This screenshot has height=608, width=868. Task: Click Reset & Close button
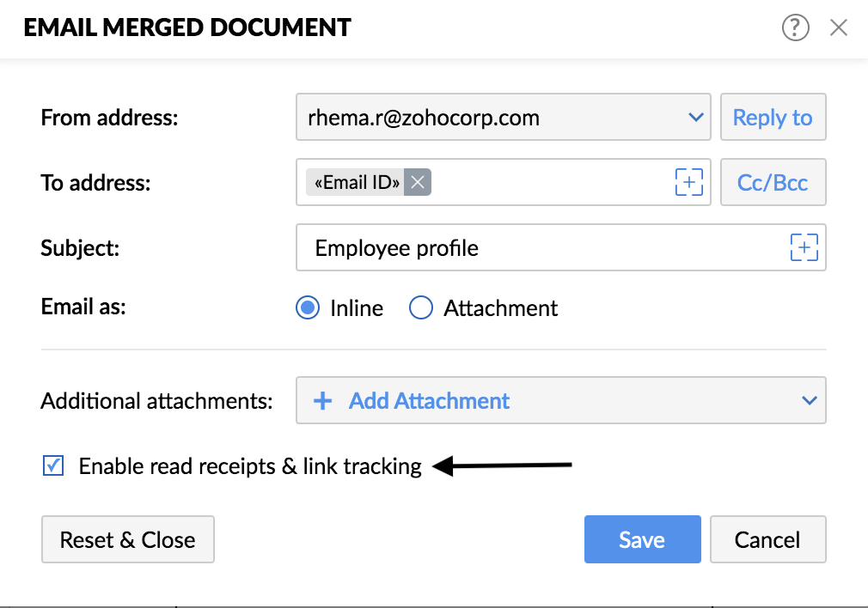coord(128,539)
